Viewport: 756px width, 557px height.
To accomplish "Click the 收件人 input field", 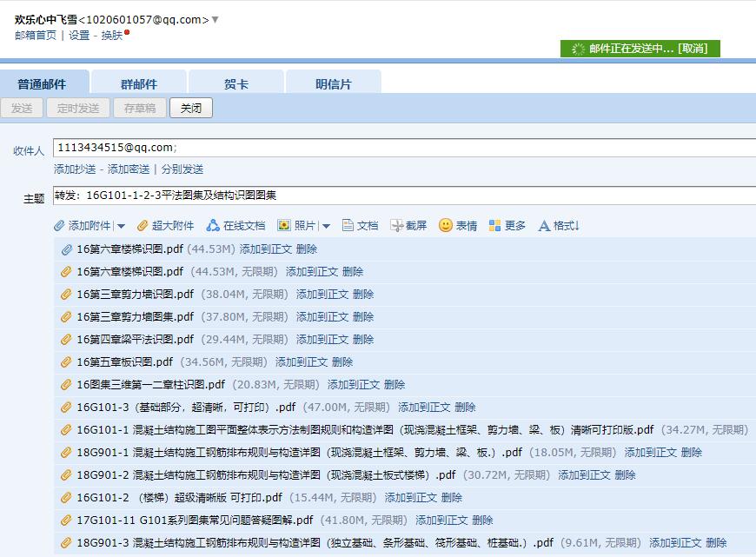I will click(x=405, y=148).
